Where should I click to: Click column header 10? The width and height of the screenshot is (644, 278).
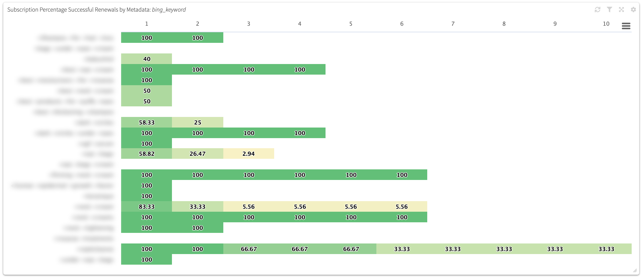[606, 24]
